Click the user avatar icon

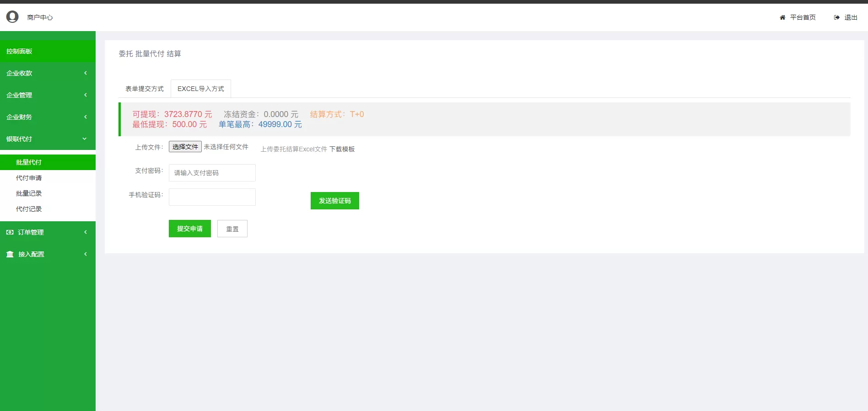point(12,17)
